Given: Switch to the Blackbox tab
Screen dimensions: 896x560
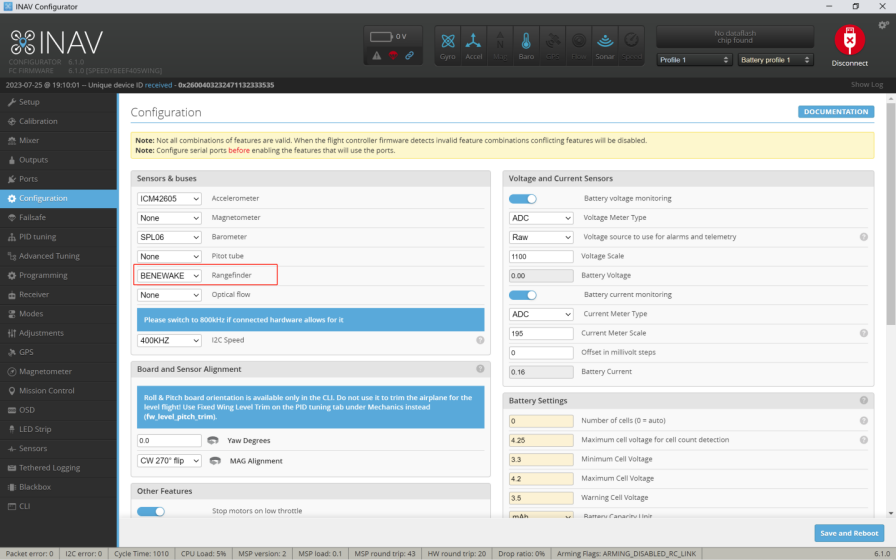Looking at the screenshot, I should [58, 487].
